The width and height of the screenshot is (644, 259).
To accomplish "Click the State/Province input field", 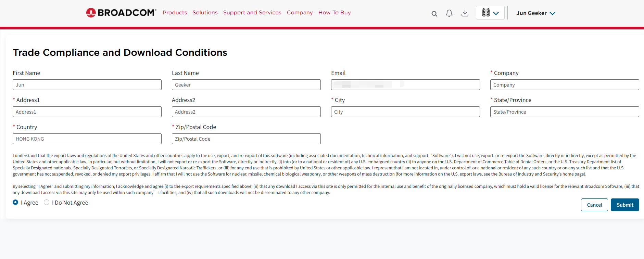I will click(565, 112).
